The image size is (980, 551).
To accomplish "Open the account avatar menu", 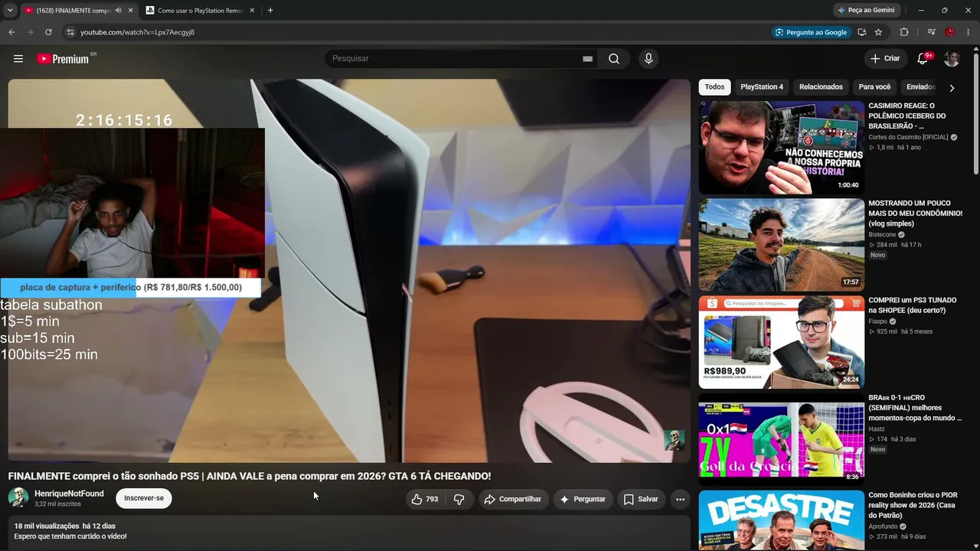I will (952, 59).
